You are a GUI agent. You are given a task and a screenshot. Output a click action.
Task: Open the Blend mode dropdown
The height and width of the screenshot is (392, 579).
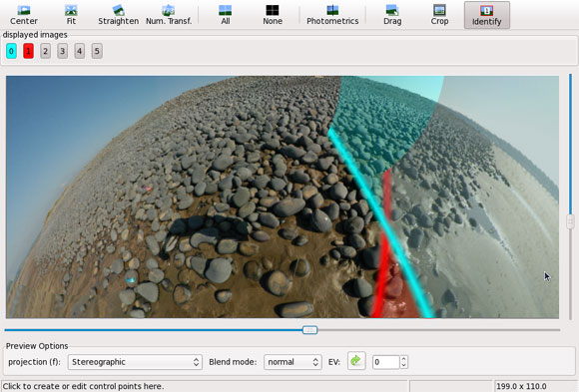(x=292, y=362)
